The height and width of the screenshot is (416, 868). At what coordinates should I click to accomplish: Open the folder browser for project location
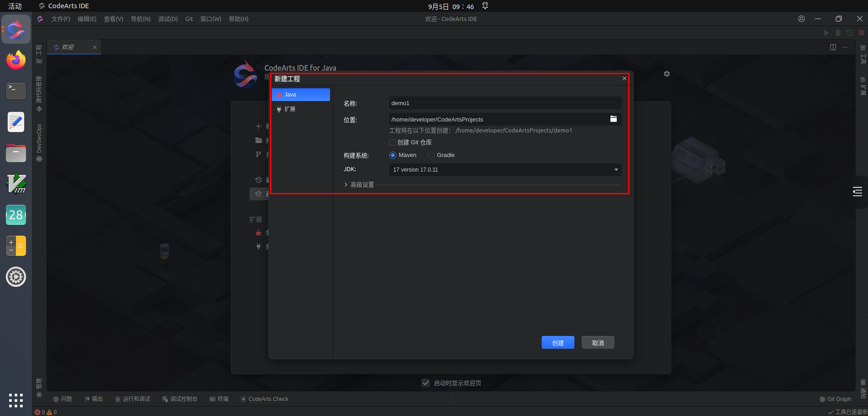click(x=614, y=119)
